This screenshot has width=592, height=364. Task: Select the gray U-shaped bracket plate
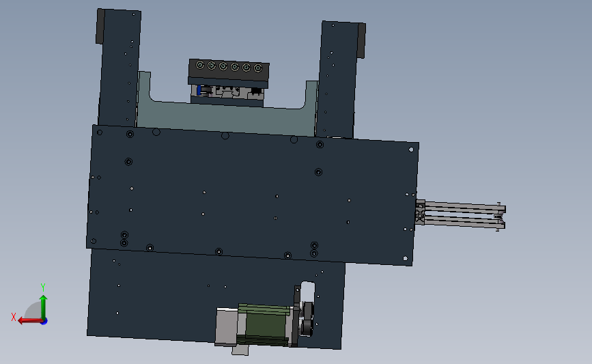227,118
